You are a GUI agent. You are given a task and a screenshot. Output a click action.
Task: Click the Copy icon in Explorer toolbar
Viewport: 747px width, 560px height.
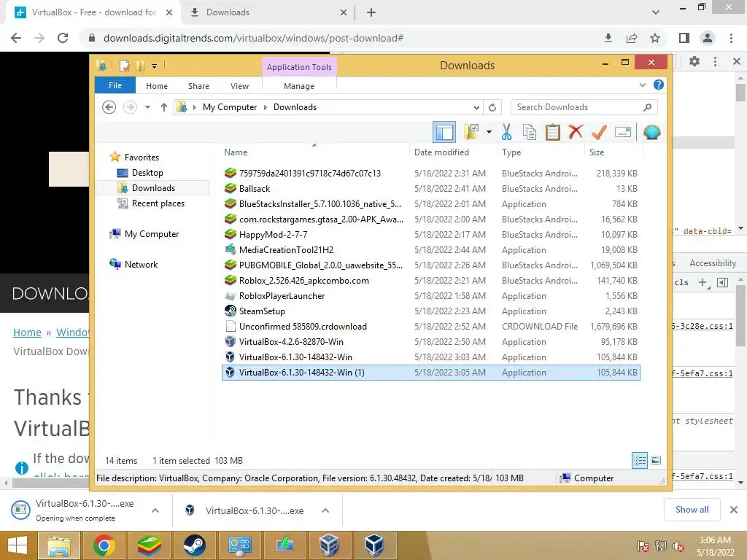tap(530, 132)
